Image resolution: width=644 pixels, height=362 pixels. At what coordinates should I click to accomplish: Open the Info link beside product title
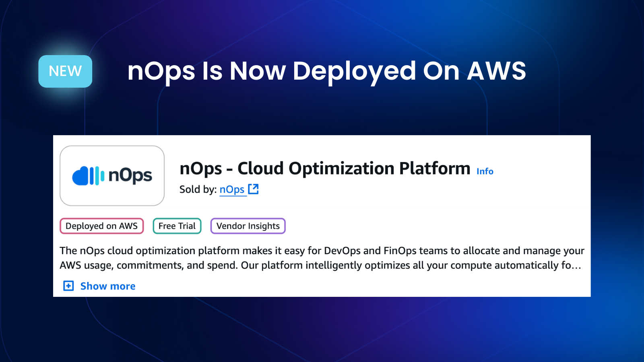tap(485, 171)
